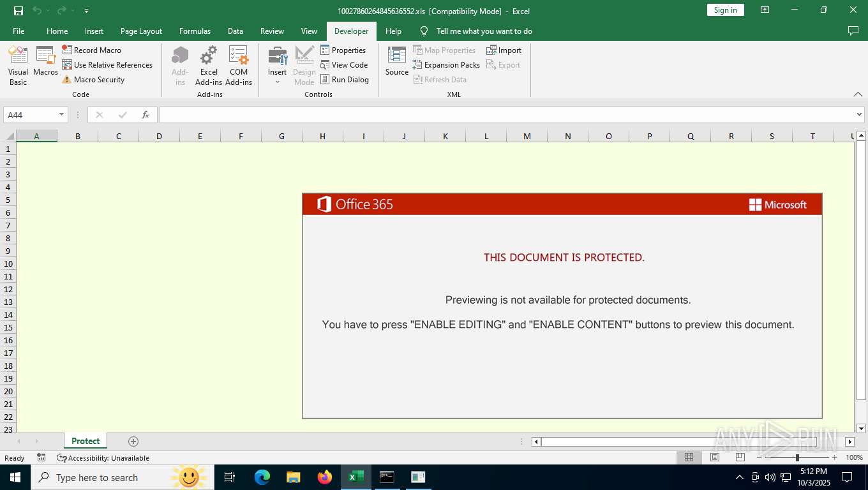Open the Visual Basic editor
Image resolution: width=868 pixels, height=490 pixels.
coord(18,66)
